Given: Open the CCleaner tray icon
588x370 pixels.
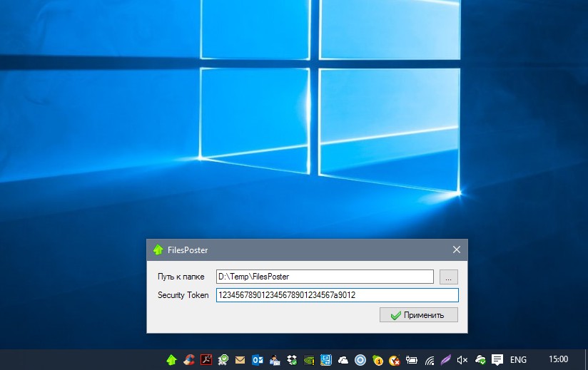Looking at the screenshot, I should (189, 360).
